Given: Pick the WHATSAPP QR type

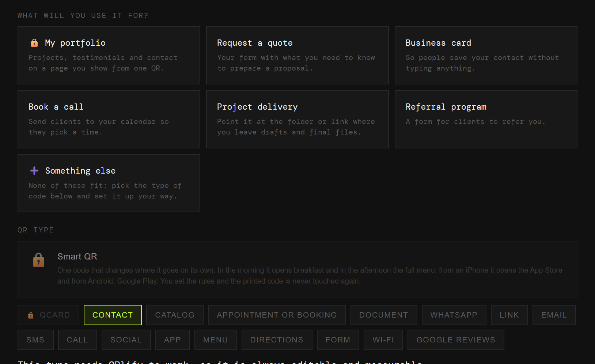Looking at the screenshot, I should coord(454,315).
